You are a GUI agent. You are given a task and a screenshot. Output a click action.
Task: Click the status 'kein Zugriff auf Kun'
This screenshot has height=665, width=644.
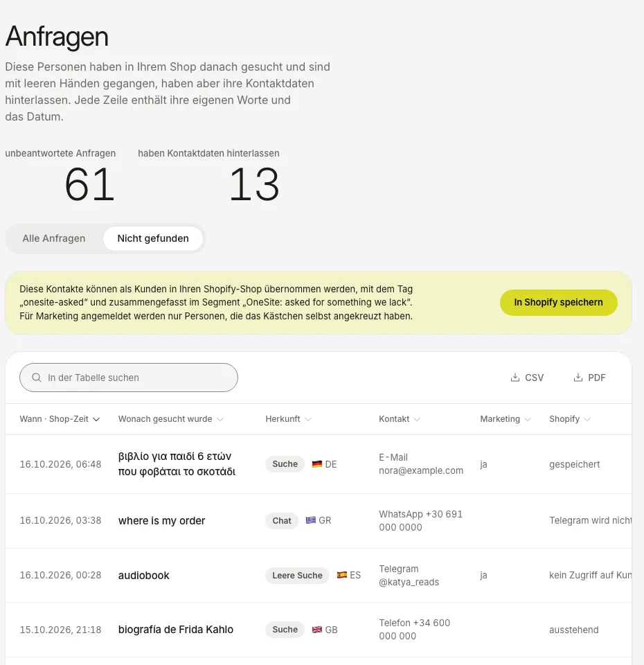(590, 575)
